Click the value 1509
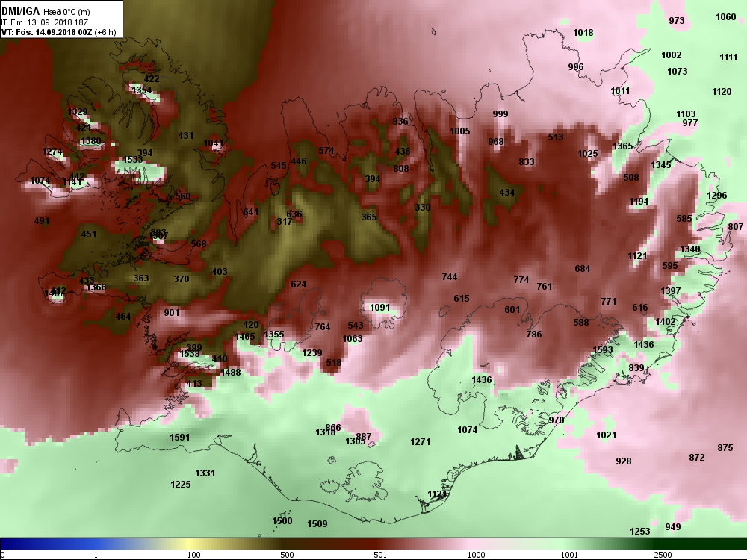Screen dimensions: 747x560 click(x=317, y=524)
